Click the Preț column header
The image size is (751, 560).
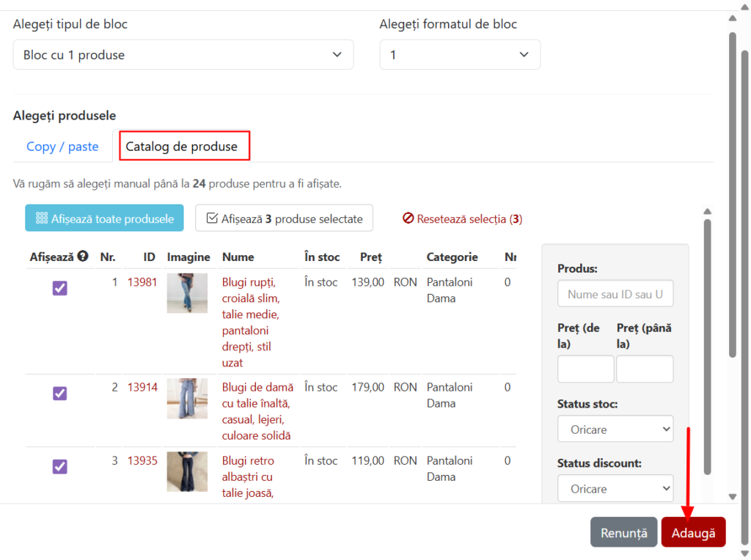point(370,257)
